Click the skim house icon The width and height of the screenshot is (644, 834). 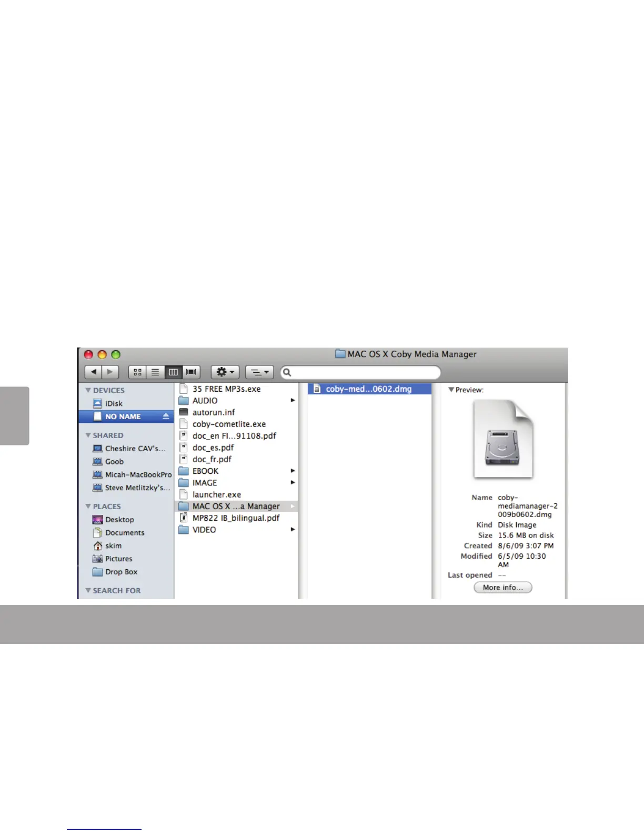click(97, 546)
